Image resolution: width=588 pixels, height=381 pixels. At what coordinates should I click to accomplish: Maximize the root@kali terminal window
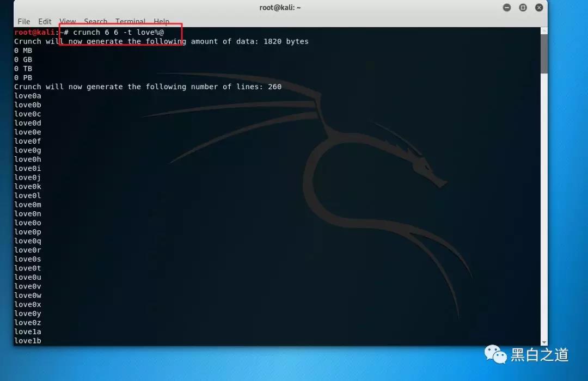click(523, 8)
